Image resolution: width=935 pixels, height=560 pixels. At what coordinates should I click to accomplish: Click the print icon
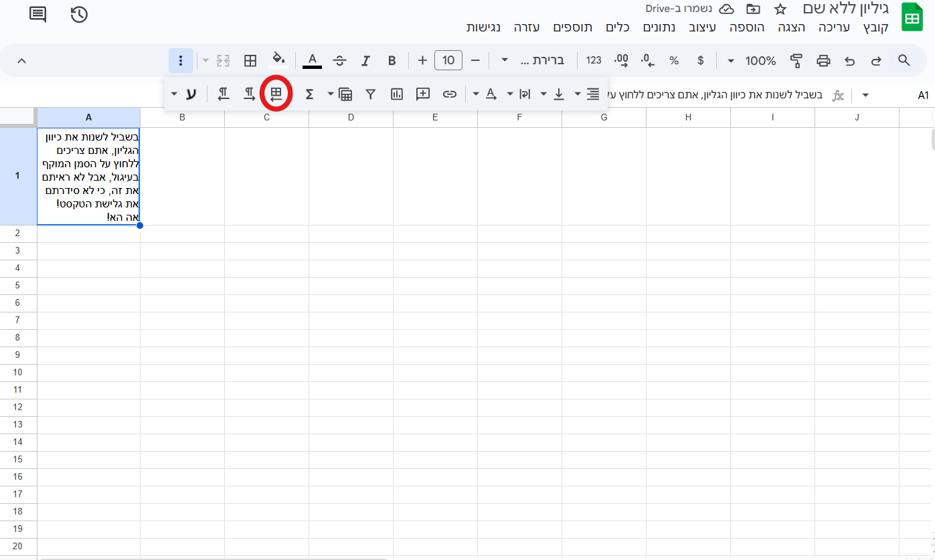coord(823,61)
